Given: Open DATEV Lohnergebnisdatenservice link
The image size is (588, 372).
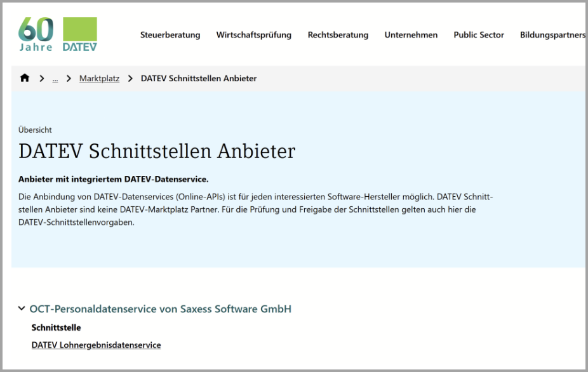Looking at the screenshot, I should click(97, 345).
